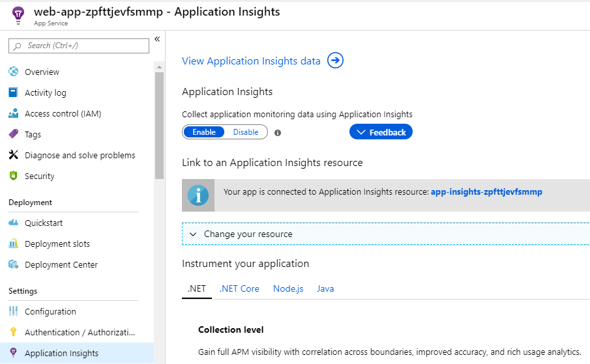Open Activity log from sidebar icon
Viewport: 590px width, 364px height.
point(13,93)
